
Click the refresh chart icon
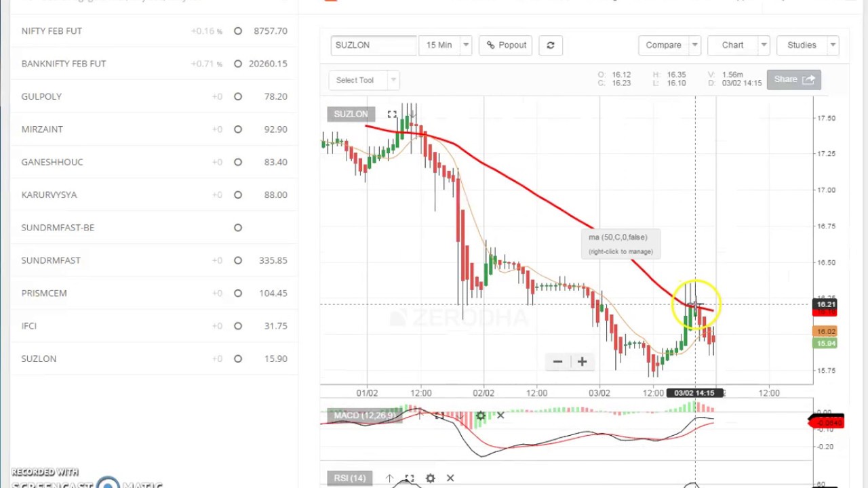551,45
